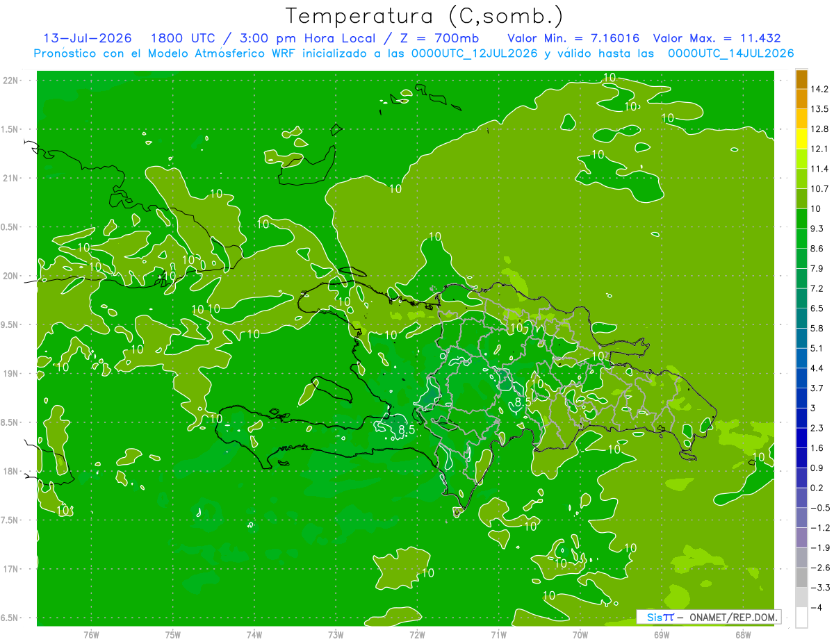Click the -4 value on color scale
The image size is (834, 644).
click(817, 608)
